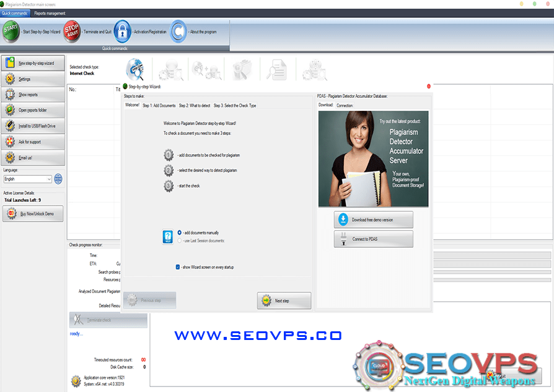Click the Buy Now/Unlock Demo button
This screenshot has width=554, height=392.
point(33,214)
